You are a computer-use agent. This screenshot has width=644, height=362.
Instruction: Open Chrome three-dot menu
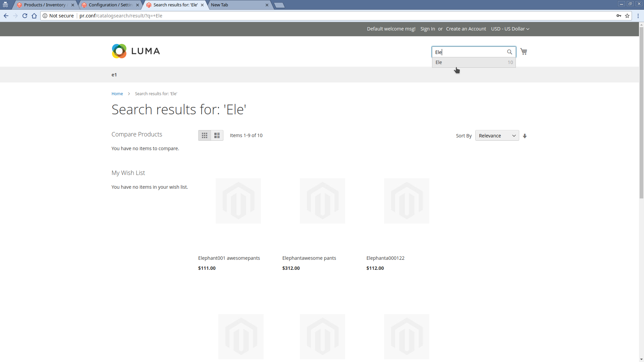point(638,16)
